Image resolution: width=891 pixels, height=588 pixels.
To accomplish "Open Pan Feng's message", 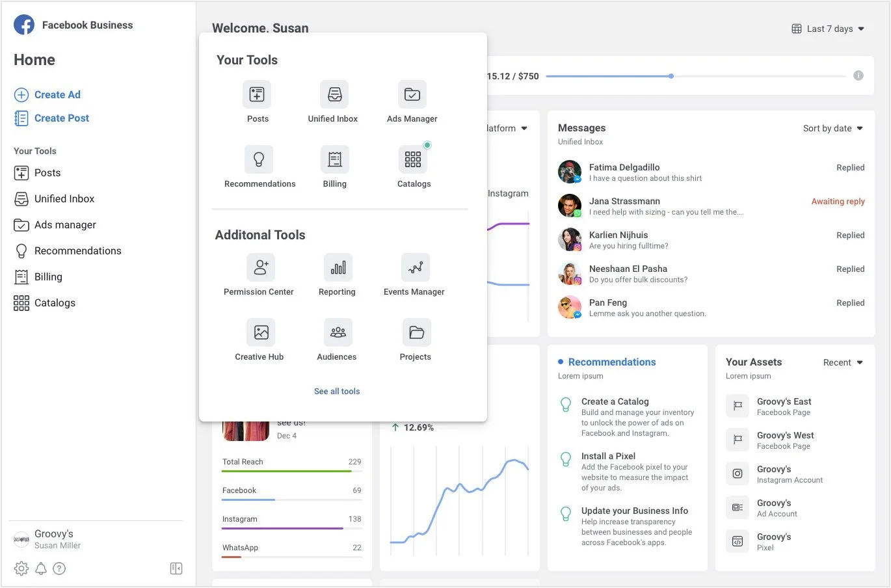I will click(711, 308).
